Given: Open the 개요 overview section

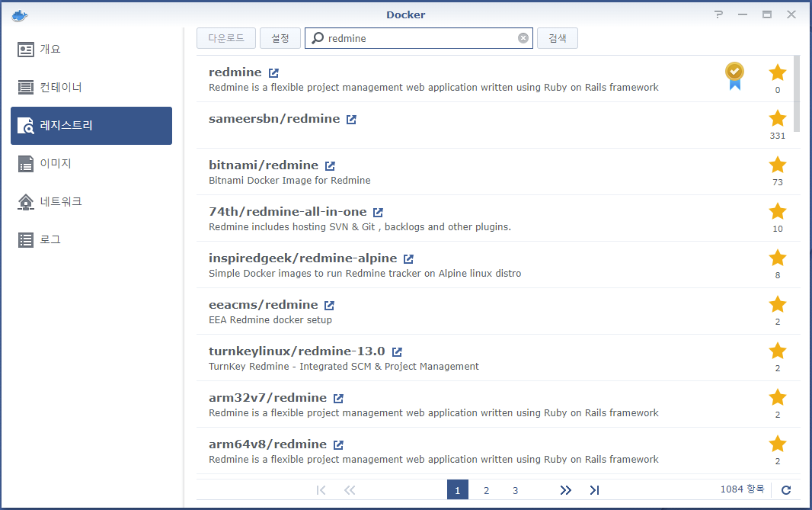Looking at the screenshot, I should (x=91, y=50).
